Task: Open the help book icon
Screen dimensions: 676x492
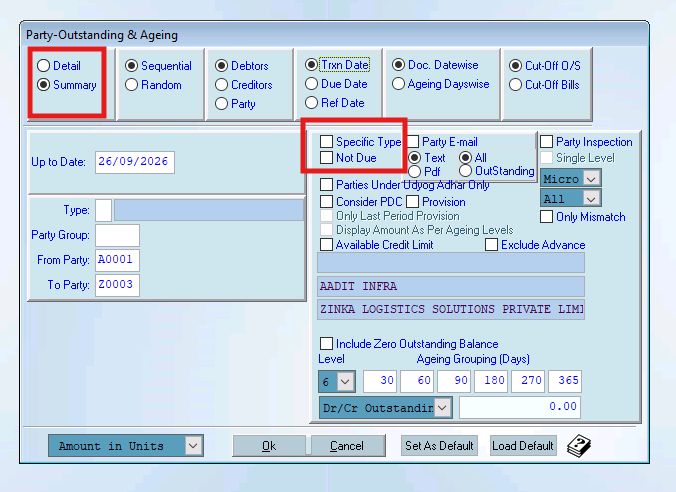Action: coord(579,446)
